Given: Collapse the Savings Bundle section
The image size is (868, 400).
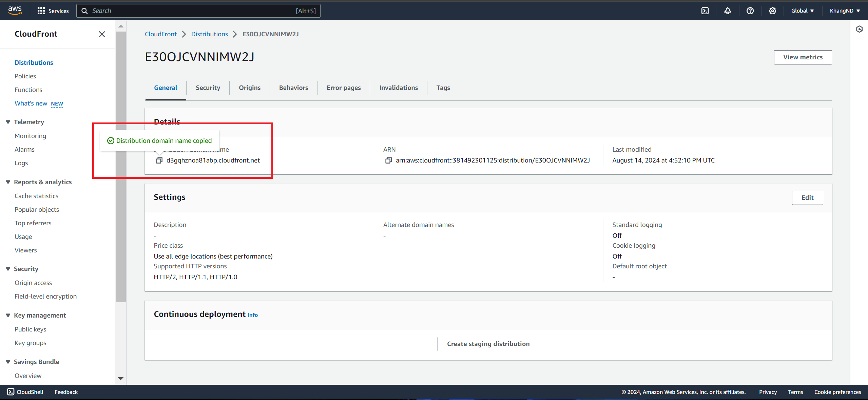Looking at the screenshot, I should pyautogui.click(x=8, y=362).
